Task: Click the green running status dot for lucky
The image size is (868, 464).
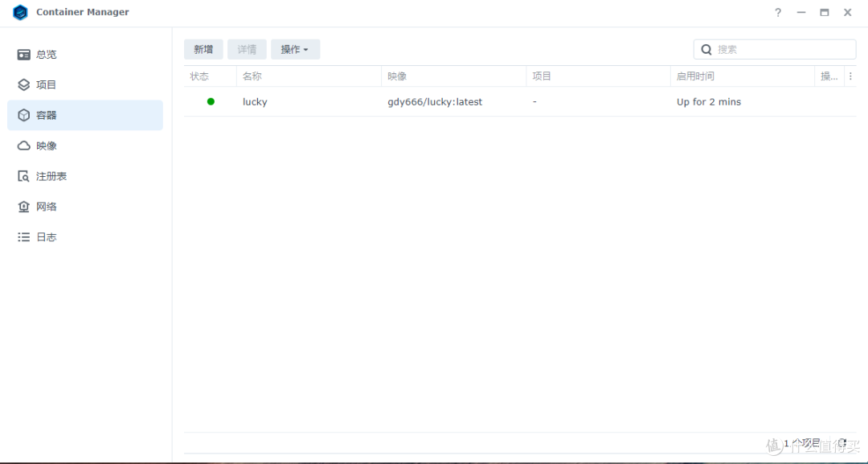Action: (x=210, y=101)
